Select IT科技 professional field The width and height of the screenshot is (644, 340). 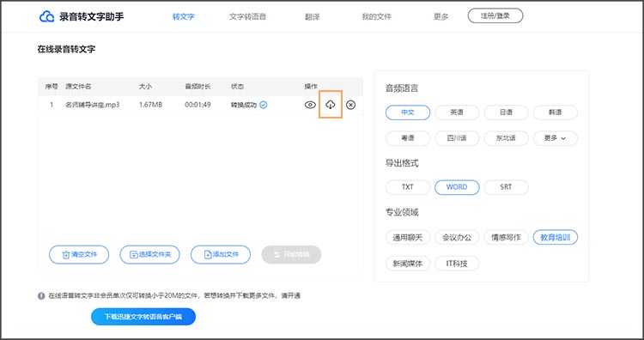point(457,264)
